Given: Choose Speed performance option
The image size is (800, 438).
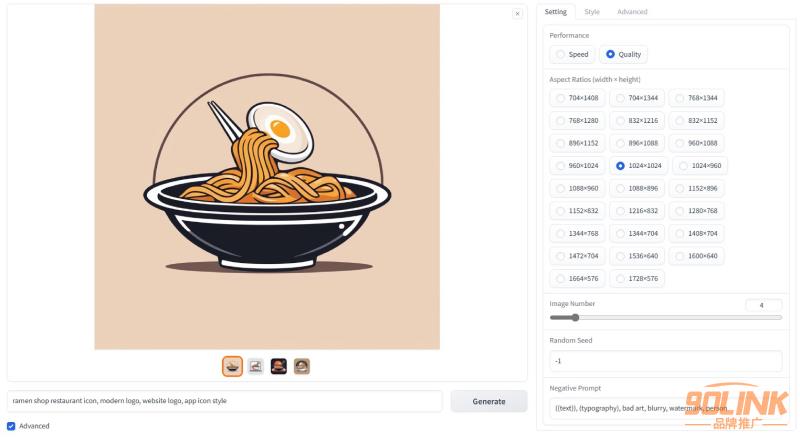Looking at the screenshot, I should 572,54.
